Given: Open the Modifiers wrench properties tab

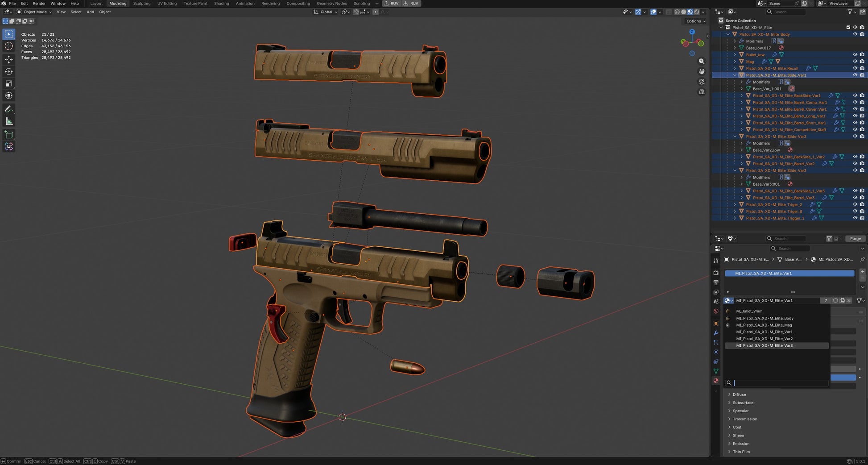Looking at the screenshot, I should (x=716, y=333).
